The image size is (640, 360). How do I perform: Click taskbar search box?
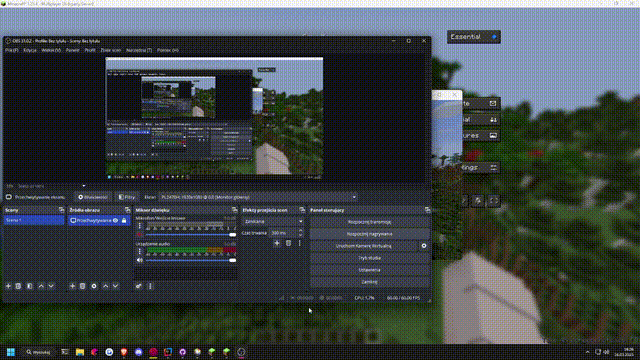(38, 352)
